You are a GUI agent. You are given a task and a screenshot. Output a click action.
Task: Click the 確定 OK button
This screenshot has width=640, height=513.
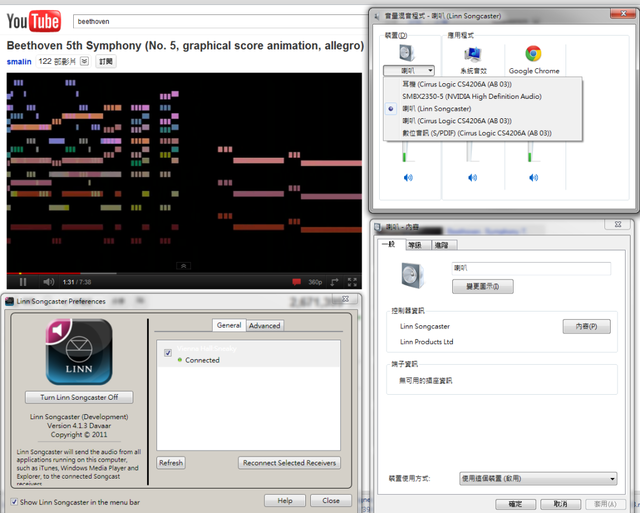point(516,504)
